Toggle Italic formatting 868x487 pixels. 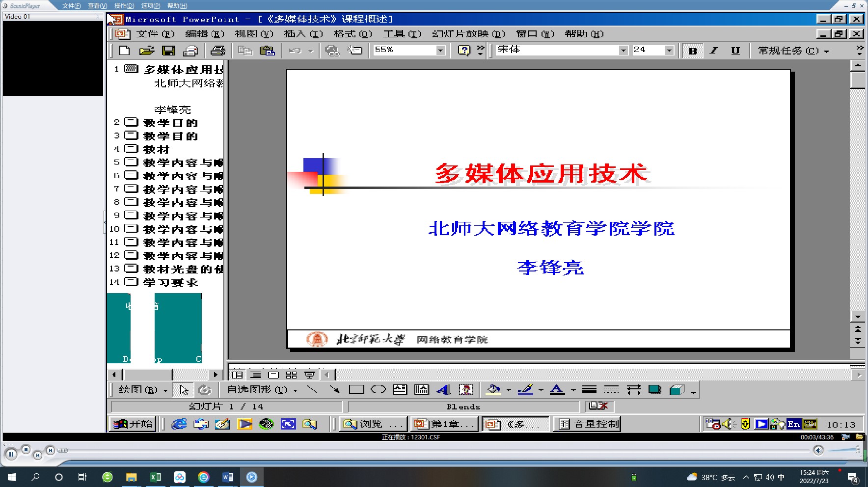click(x=714, y=51)
